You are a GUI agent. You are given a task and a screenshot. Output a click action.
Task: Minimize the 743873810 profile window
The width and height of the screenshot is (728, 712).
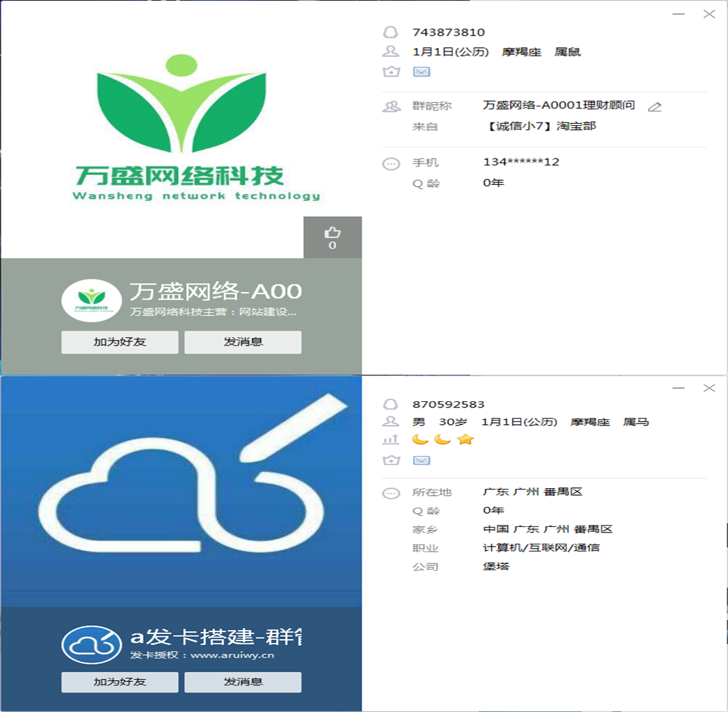(679, 14)
